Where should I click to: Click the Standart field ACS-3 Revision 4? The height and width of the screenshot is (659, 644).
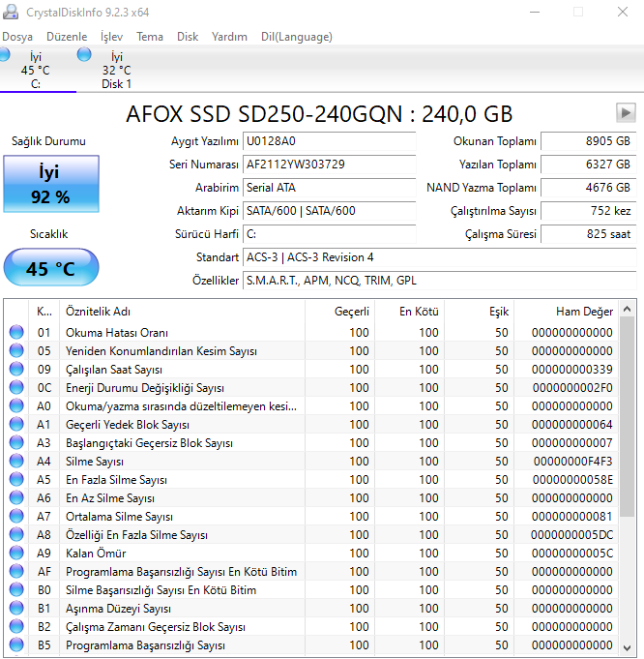click(440, 257)
